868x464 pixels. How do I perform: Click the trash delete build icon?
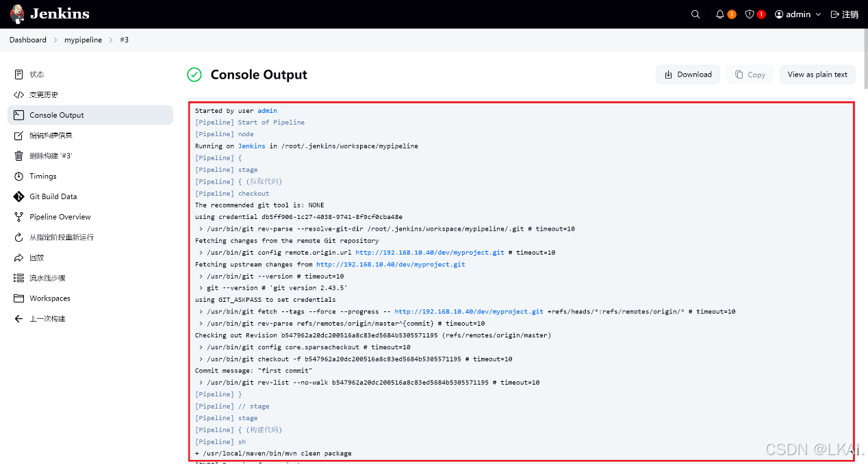coord(18,155)
